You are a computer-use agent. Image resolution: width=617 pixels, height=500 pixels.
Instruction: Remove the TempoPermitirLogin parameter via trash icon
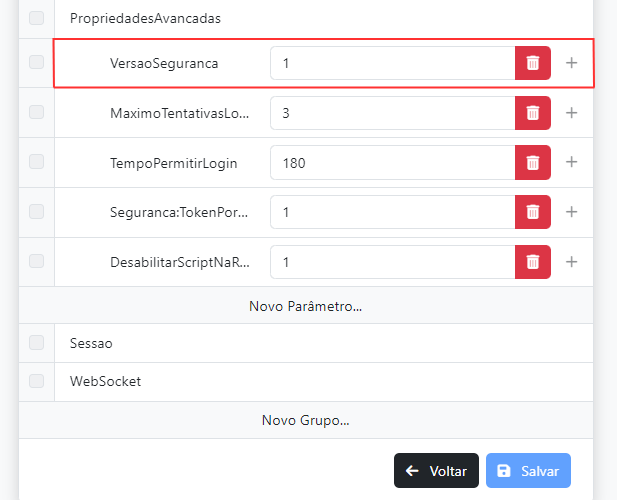pos(533,162)
